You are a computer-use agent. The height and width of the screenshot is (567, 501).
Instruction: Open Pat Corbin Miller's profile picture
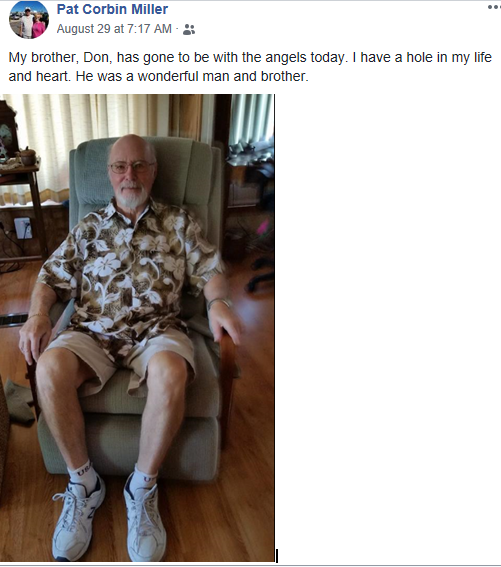point(29,20)
